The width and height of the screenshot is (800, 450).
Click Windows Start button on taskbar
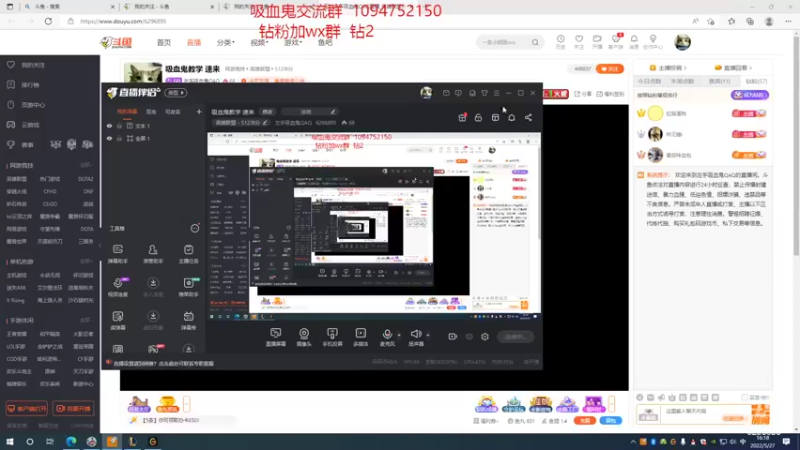(x=10, y=442)
